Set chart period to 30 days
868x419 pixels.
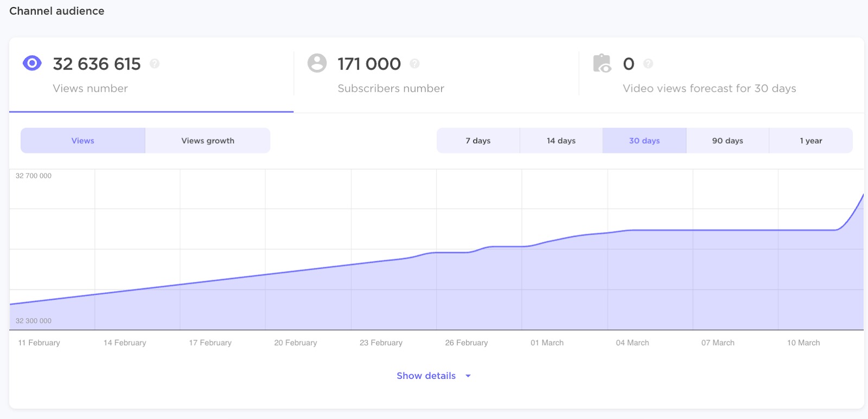(644, 140)
